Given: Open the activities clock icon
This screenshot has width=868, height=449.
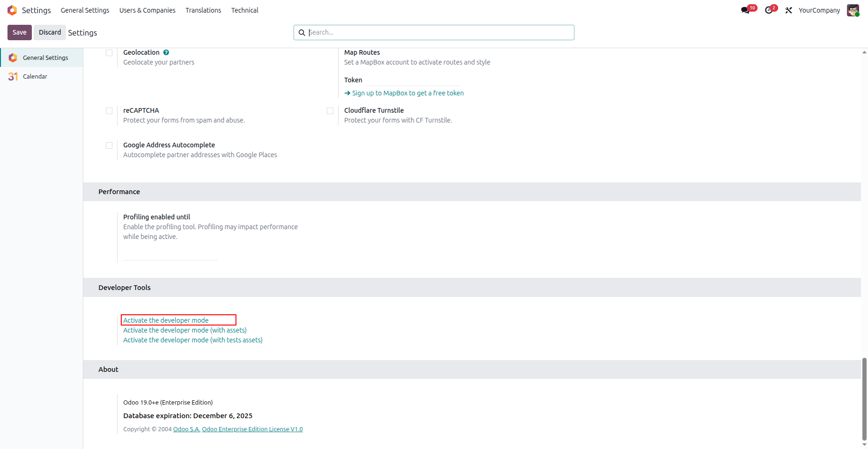Looking at the screenshot, I should click(x=769, y=10).
